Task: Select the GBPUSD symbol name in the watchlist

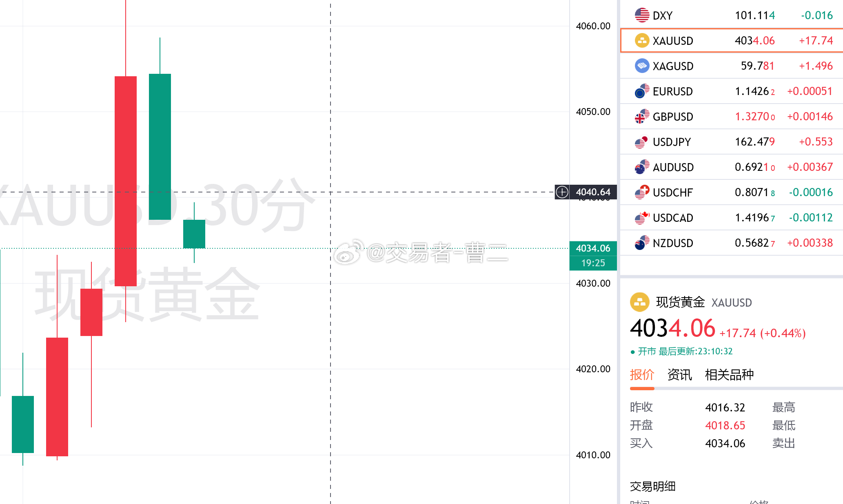Action: [673, 117]
